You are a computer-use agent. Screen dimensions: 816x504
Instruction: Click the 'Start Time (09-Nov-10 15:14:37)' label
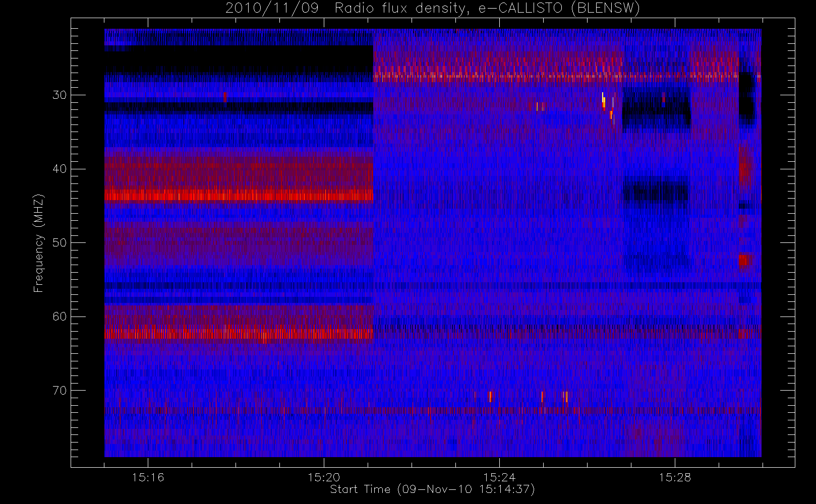[432, 489]
